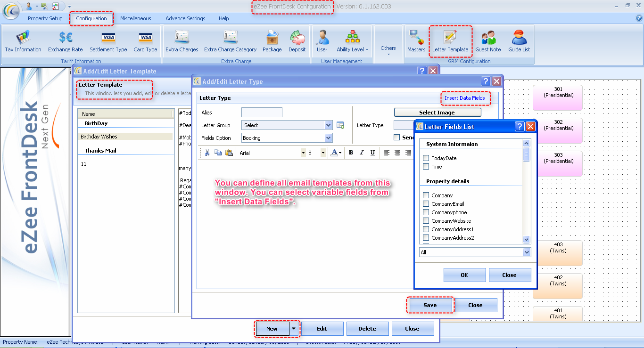Check the CompanyAddress1 field
The image size is (644, 348).
tap(426, 229)
